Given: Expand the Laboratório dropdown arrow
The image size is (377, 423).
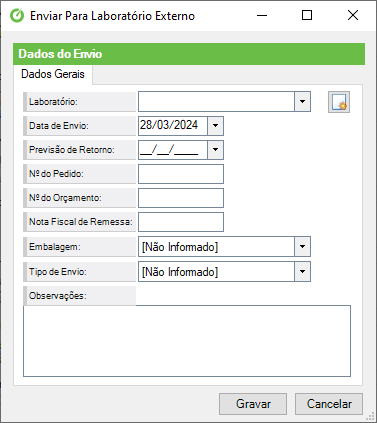Looking at the screenshot, I should (x=302, y=101).
